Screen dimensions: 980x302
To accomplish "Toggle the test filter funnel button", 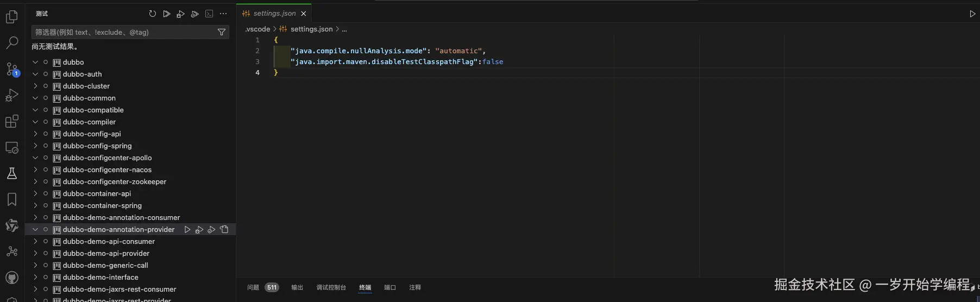I will (x=222, y=32).
